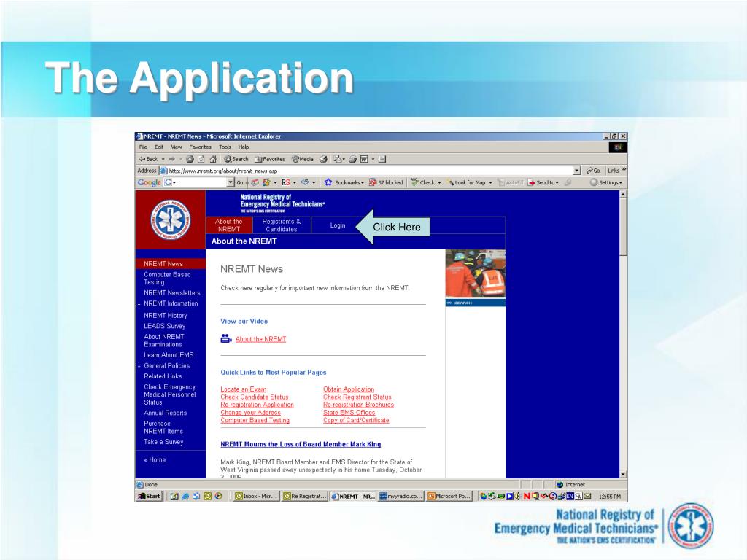Click the scrollbar down arrow
The image size is (747, 560).
pyautogui.click(x=623, y=474)
